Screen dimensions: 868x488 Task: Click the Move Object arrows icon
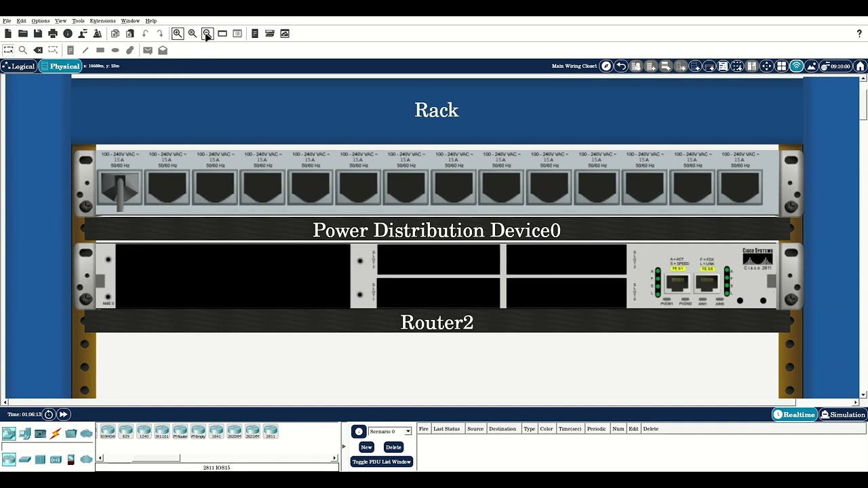click(x=767, y=66)
